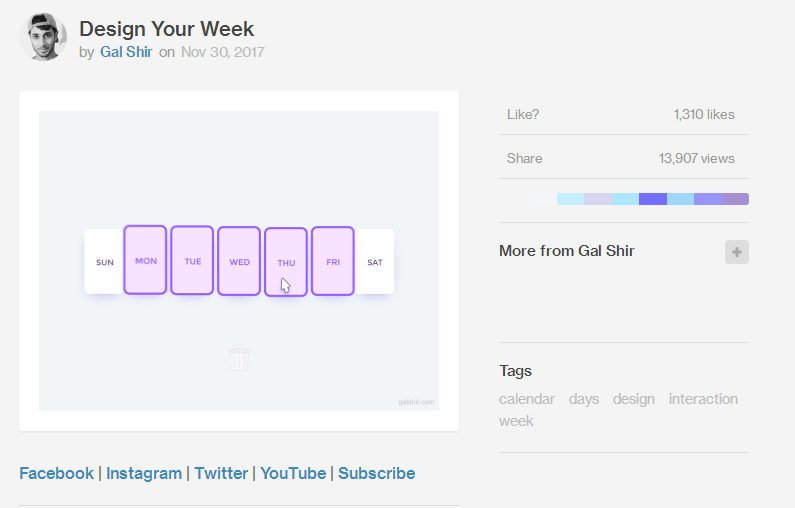The height and width of the screenshot is (508, 795).
Task: Toggle the FRI day card
Action: [x=333, y=261]
